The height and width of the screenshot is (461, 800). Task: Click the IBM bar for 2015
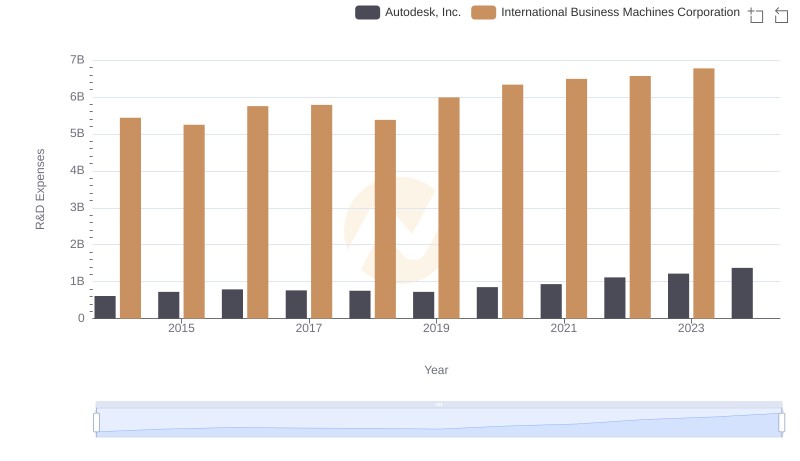pos(194,221)
